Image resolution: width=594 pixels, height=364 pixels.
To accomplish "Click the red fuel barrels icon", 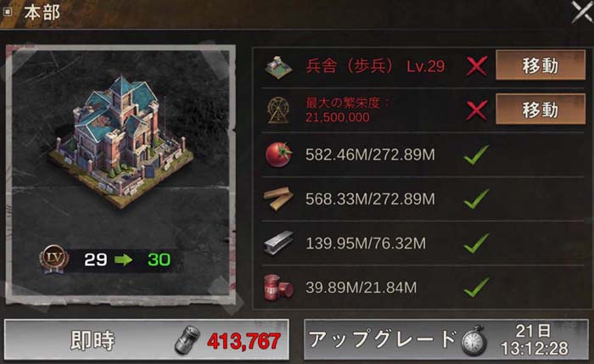I will [x=278, y=288].
